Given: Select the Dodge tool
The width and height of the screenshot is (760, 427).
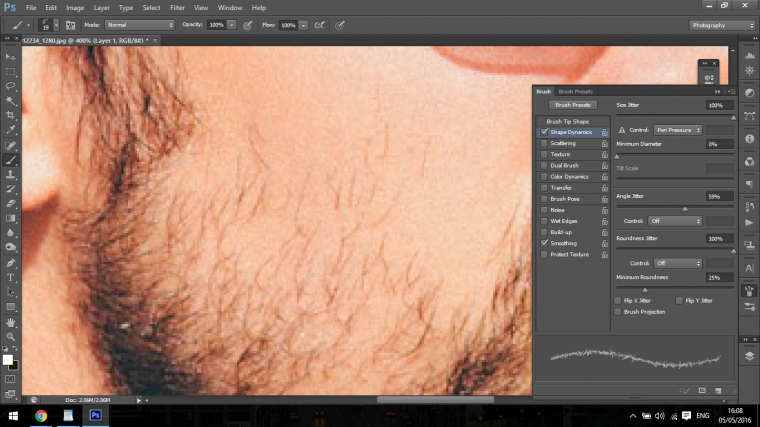Looking at the screenshot, I should click(x=10, y=247).
